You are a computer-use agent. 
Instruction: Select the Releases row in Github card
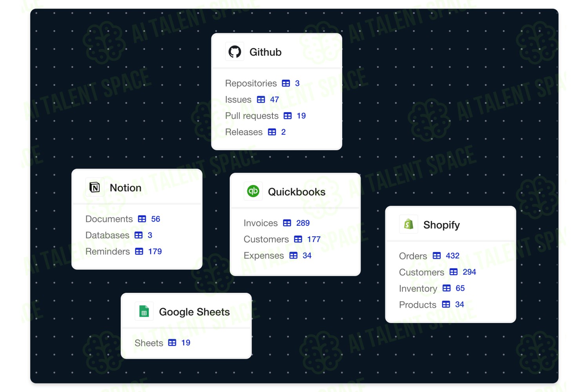(255, 132)
